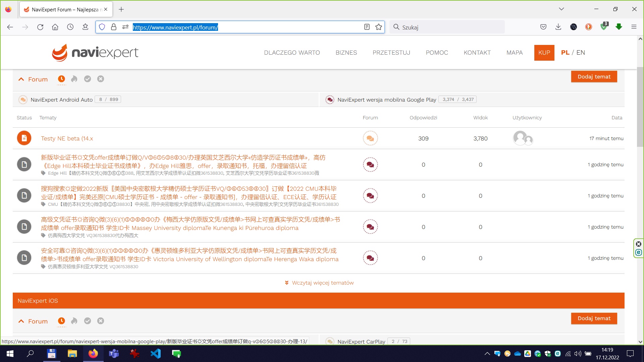644x362 pixels.
Task: Open the Testy NE beta (14.x topic
Action: point(67,138)
